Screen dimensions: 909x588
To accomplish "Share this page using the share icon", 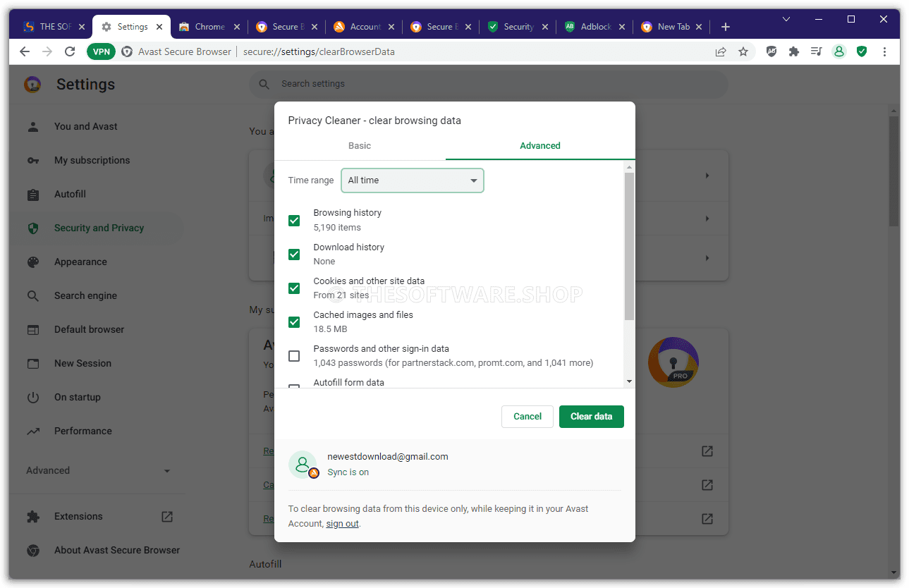I will click(x=721, y=51).
